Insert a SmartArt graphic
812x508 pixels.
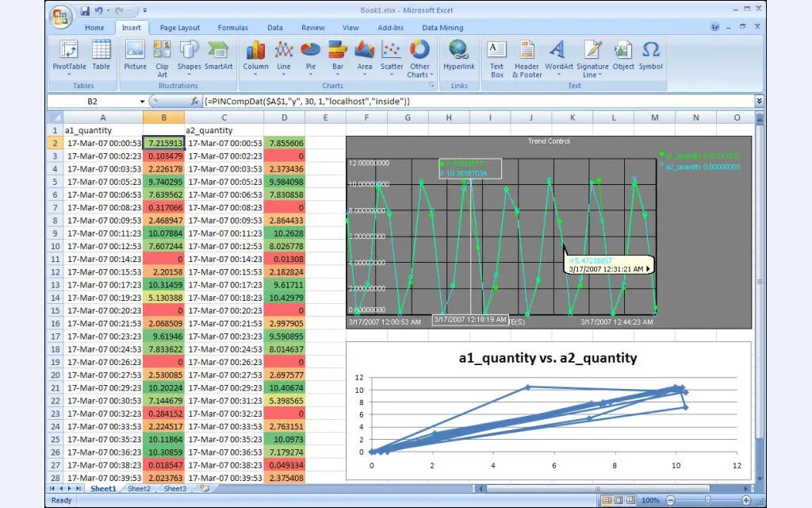218,55
